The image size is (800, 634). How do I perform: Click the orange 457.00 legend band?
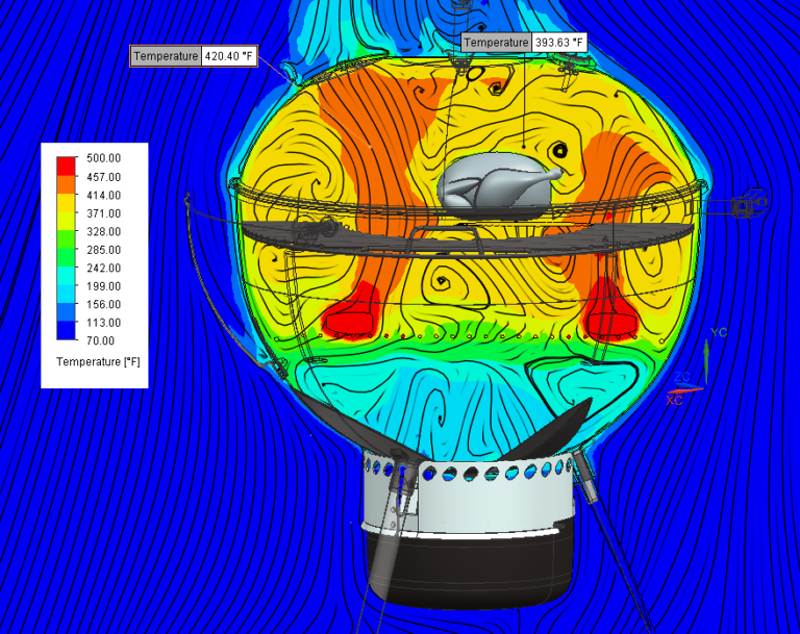[x=66, y=185]
